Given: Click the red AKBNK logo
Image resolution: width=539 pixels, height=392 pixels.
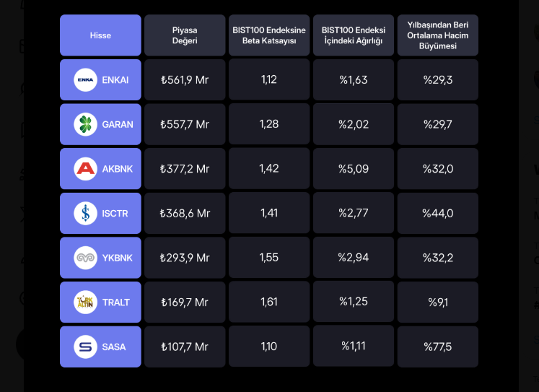Looking at the screenshot, I should point(85,169).
